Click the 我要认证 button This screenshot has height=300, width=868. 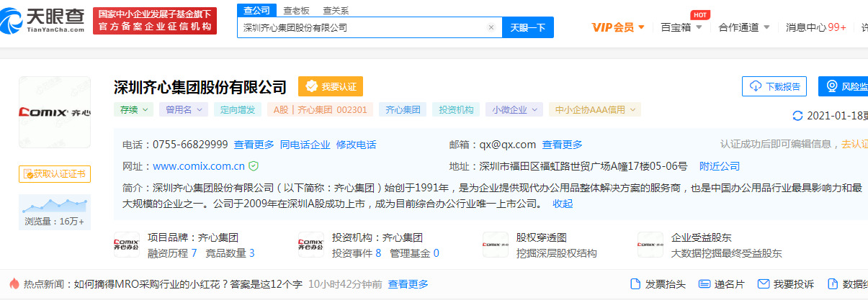(331, 86)
